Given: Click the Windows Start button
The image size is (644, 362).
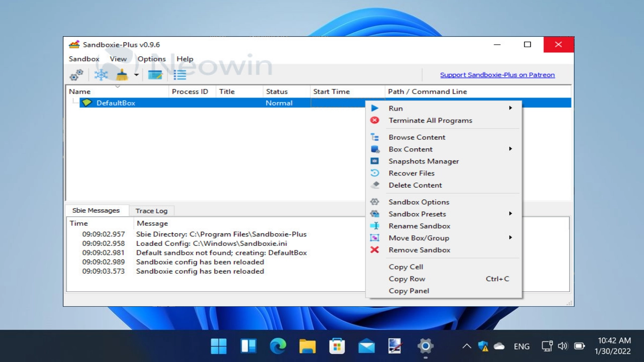Looking at the screenshot, I should tap(218, 346).
